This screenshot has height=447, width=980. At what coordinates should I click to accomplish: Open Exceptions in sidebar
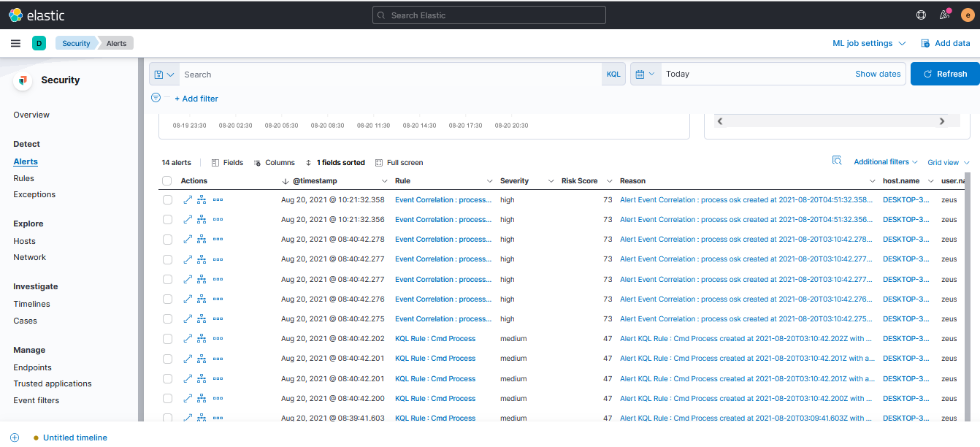[x=34, y=194]
